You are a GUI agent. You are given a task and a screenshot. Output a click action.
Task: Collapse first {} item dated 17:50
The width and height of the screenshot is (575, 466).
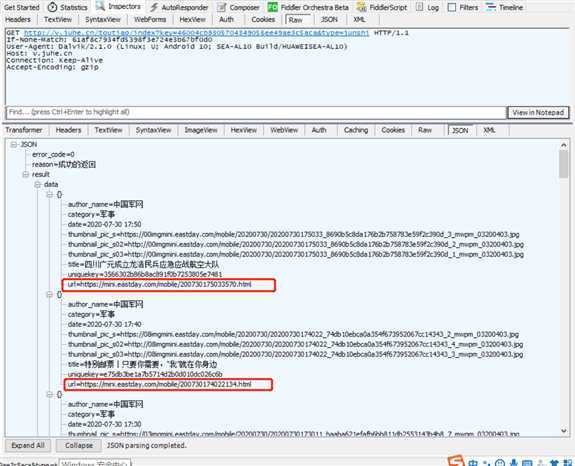pos(50,195)
